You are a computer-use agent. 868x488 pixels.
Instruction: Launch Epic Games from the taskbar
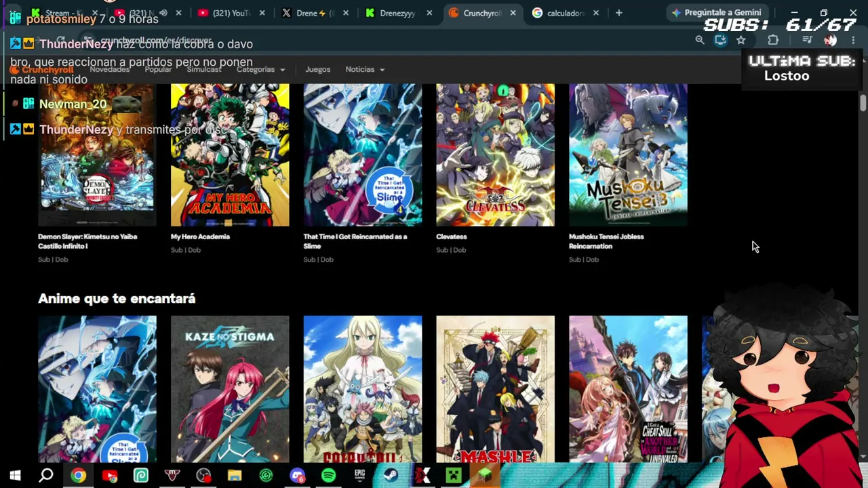359,476
